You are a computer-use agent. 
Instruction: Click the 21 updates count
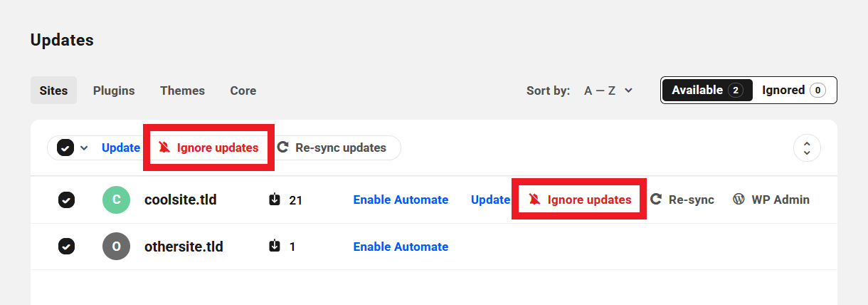point(296,200)
